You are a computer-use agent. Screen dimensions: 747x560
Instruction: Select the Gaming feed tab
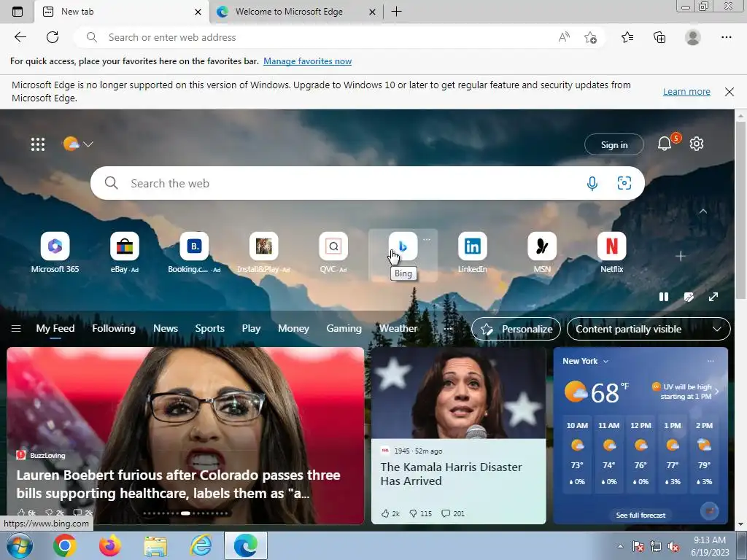point(344,329)
